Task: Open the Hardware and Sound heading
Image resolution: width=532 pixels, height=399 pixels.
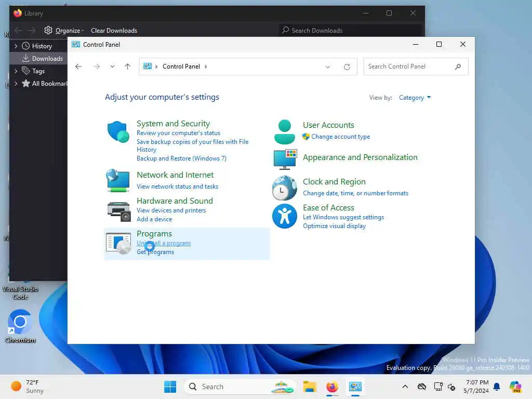Action: [175, 201]
